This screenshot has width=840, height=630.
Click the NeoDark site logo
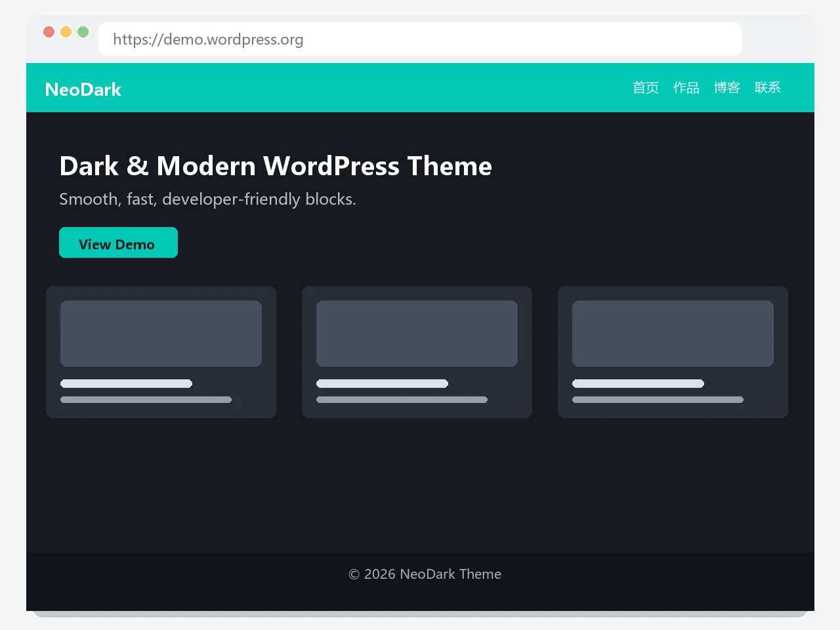83,89
